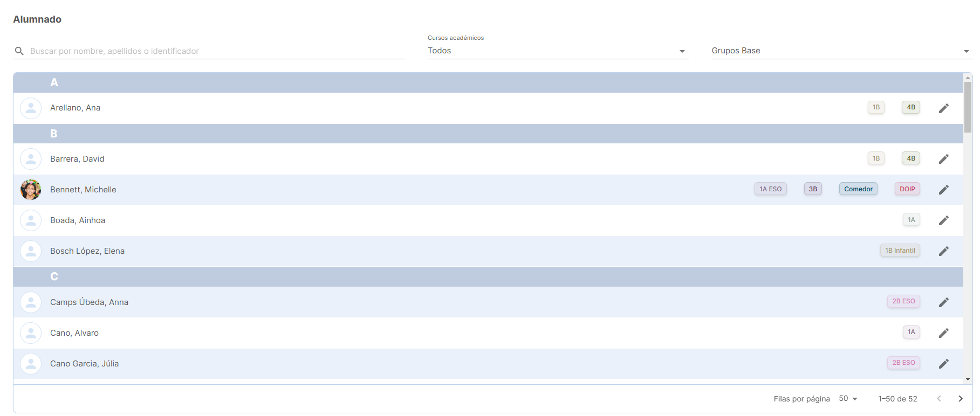The image size is (980, 416).
Task: Click 1B tag on Arellano, Ana row
Action: [x=876, y=107]
